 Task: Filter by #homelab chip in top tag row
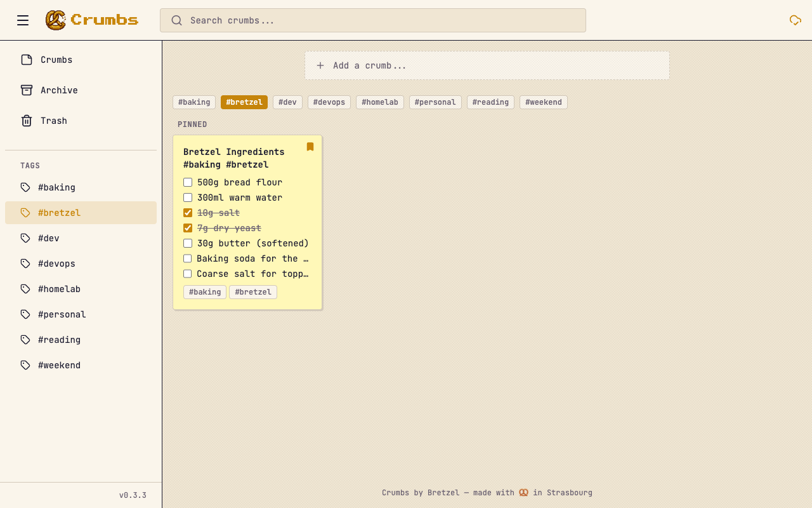(x=380, y=102)
